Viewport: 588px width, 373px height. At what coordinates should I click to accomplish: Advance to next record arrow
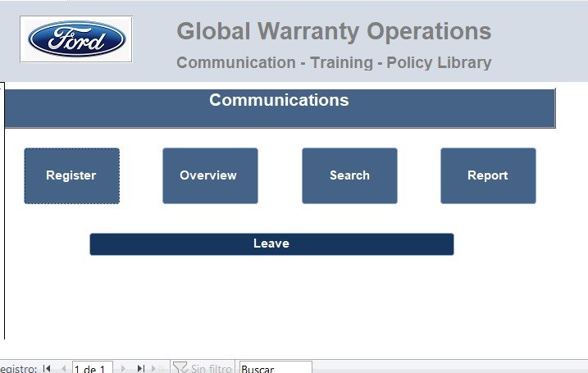pos(124,368)
